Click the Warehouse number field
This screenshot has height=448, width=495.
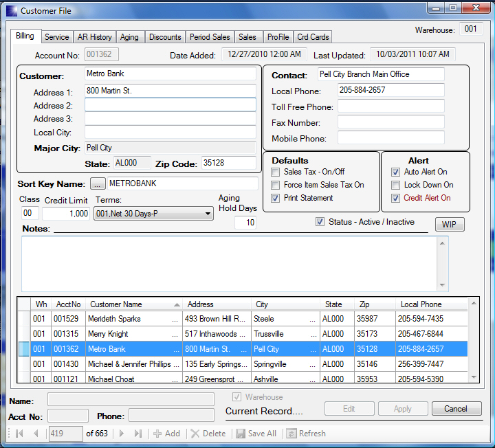[x=471, y=29]
